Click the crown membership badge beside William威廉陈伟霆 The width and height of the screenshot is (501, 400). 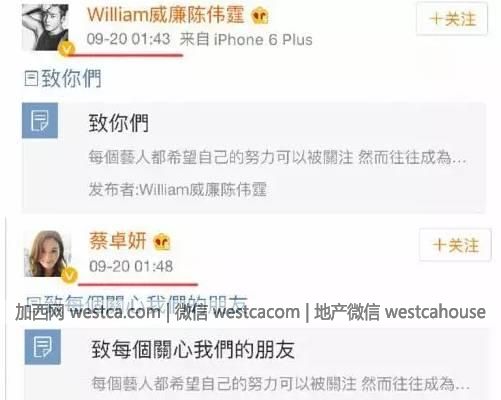[260, 16]
